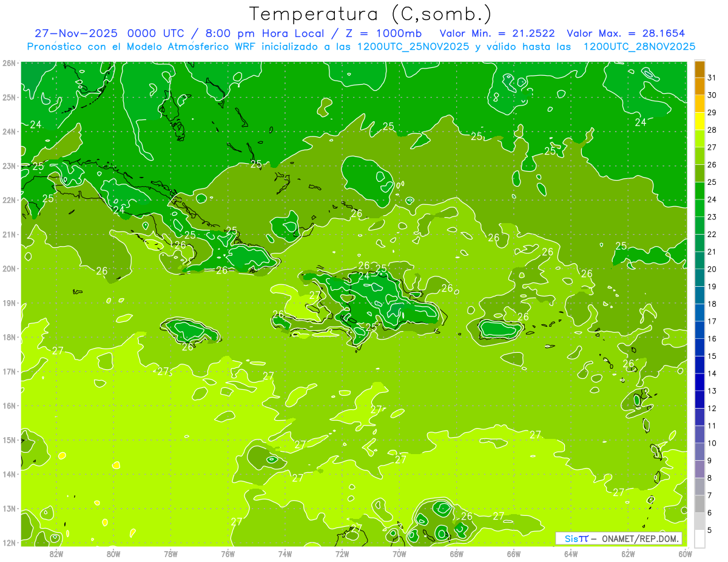The height and width of the screenshot is (562, 728).
Task: Pick the green legend swatch between 24 and 25
Action: 699,190
